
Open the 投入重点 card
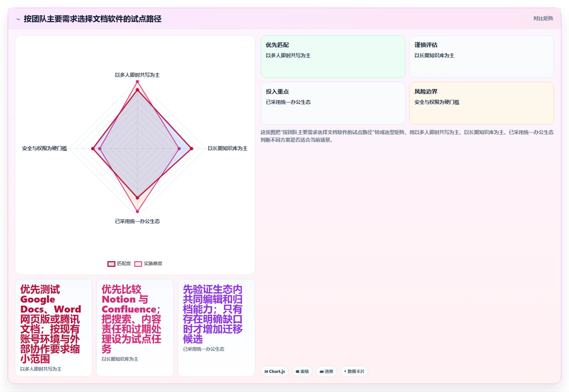333,103
